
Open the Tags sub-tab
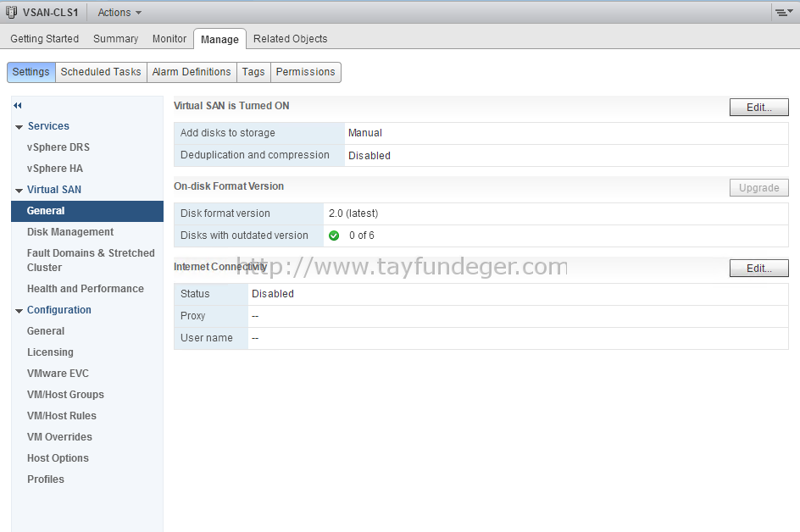(x=253, y=72)
